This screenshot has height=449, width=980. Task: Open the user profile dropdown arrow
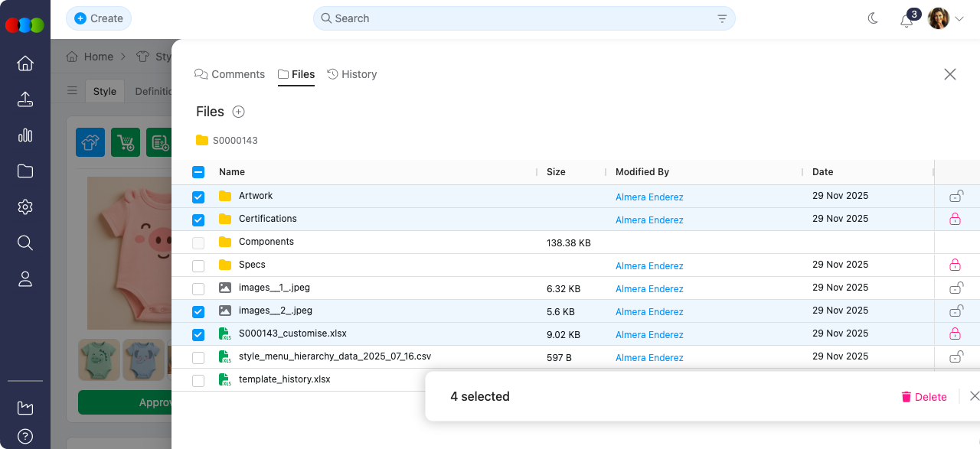pos(959,19)
